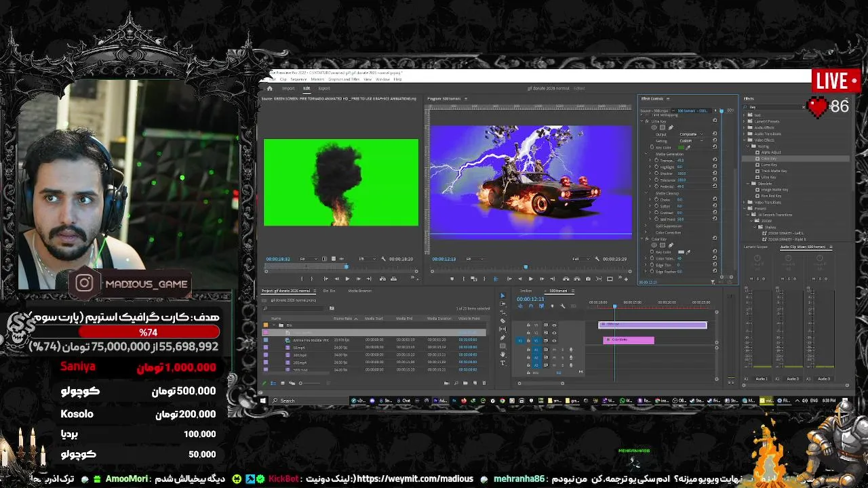Select the Pen tool in tools panel
Screen dimensions: 868x488
(x=502, y=338)
